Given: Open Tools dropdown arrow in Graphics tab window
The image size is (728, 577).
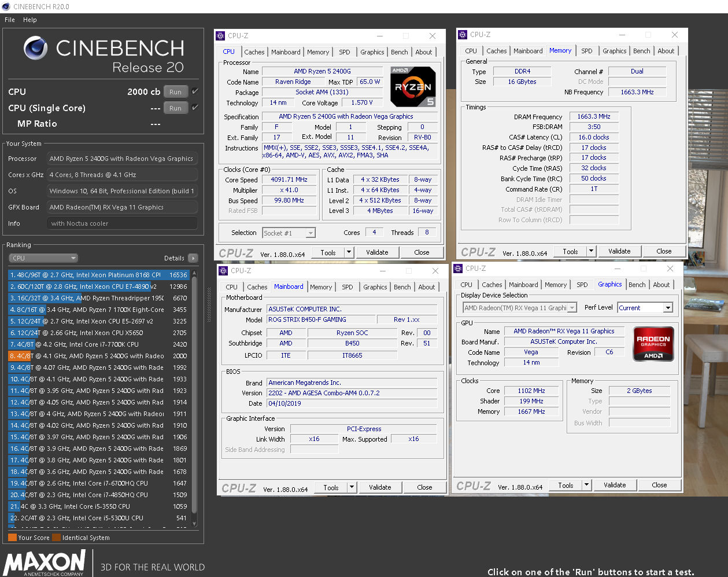Looking at the screenshot, I should coord(586,485).
